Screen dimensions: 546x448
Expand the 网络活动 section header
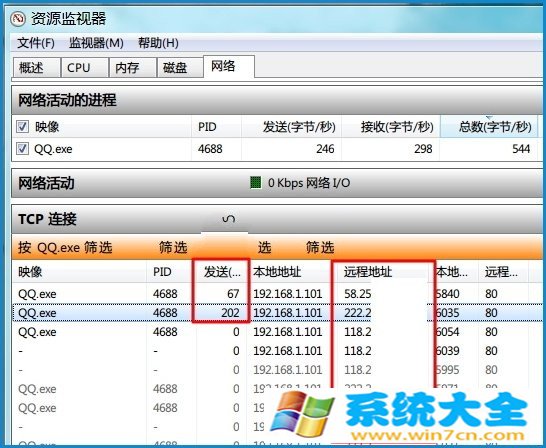point(277,183)
